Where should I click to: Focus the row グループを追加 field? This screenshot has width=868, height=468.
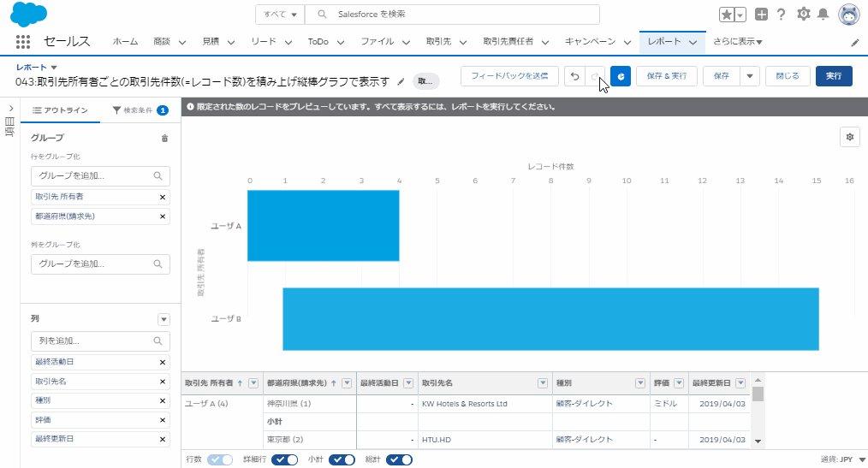tap(100, 176)
